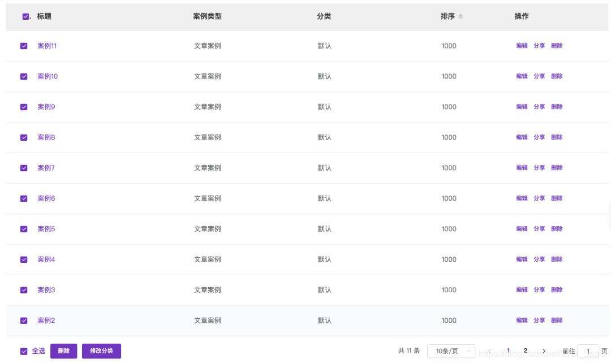The image size is (611, 364).
Task: Uncheck the checkbox for 案例10
Action: (24, 76)
